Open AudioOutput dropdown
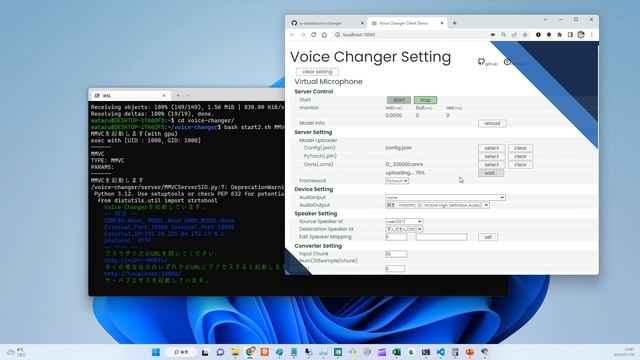 click(x=437, y=205)
